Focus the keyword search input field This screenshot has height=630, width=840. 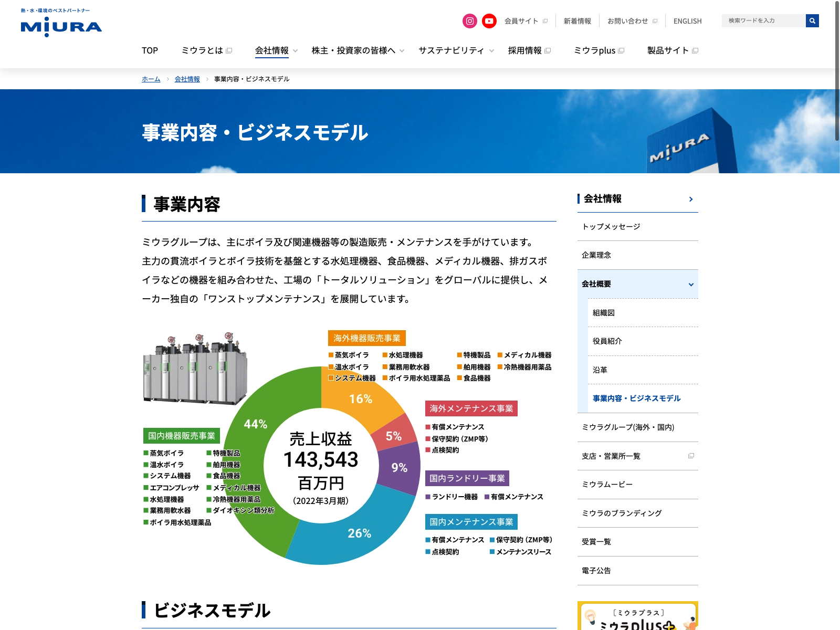764,21
